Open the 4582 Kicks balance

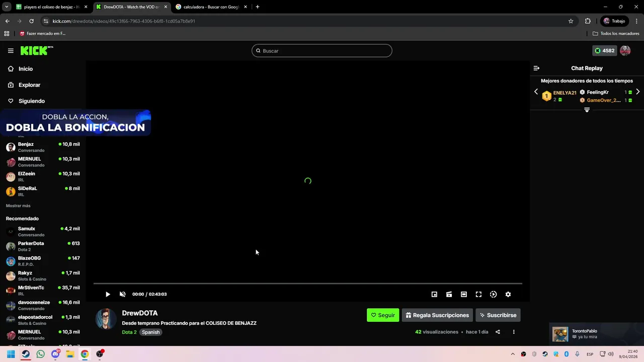[605, 50]
